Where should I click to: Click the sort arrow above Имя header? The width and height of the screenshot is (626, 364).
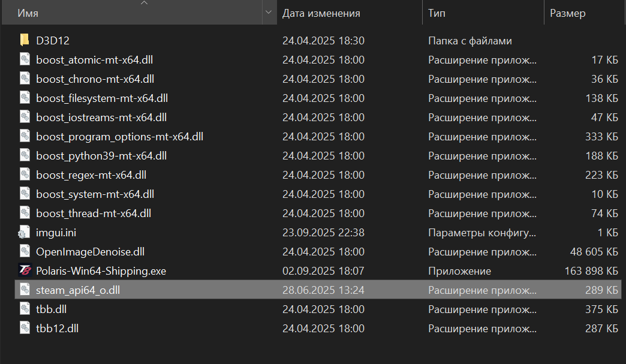click(143, 3)
